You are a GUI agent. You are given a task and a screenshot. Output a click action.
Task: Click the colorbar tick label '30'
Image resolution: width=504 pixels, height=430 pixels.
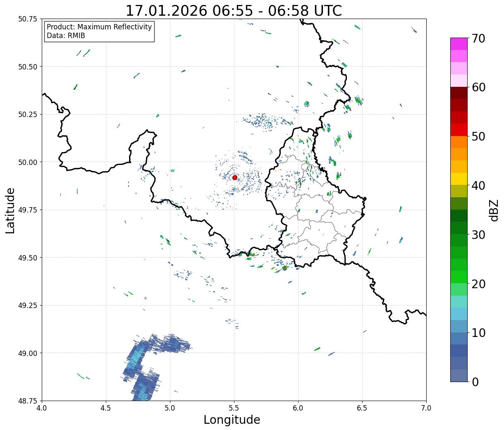click(x=478, y=234)
